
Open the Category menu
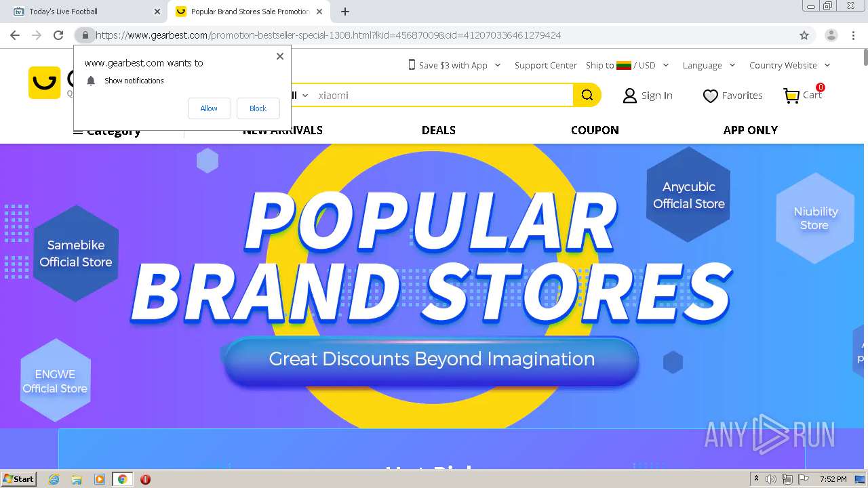[107, 131]
